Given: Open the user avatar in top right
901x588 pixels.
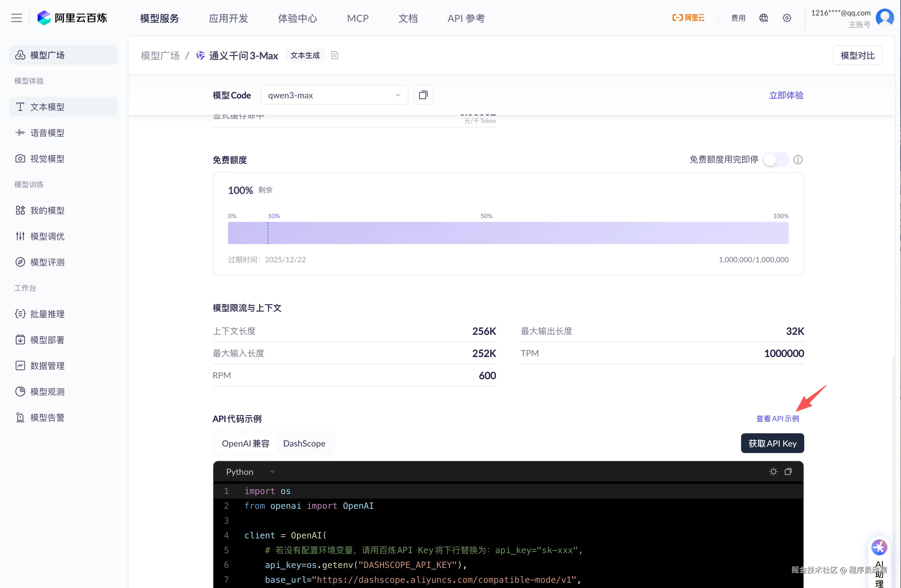Looking at the screenshot, I should [884, 18].
